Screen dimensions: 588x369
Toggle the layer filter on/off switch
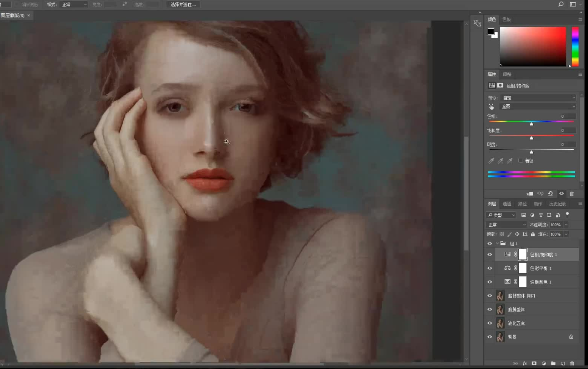pos(567,214)
